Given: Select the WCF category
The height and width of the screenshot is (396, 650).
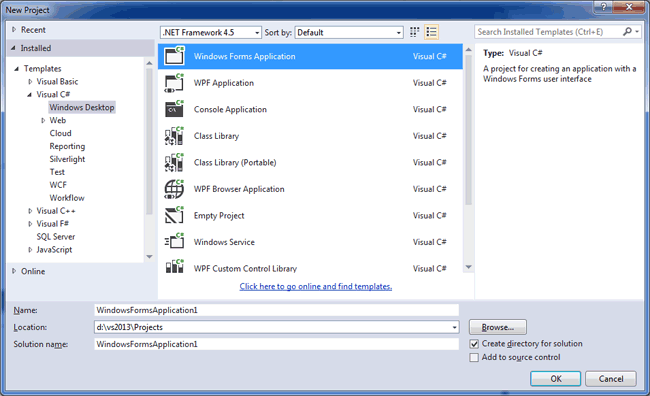Looking at the screenshot, I should [58, 185].
